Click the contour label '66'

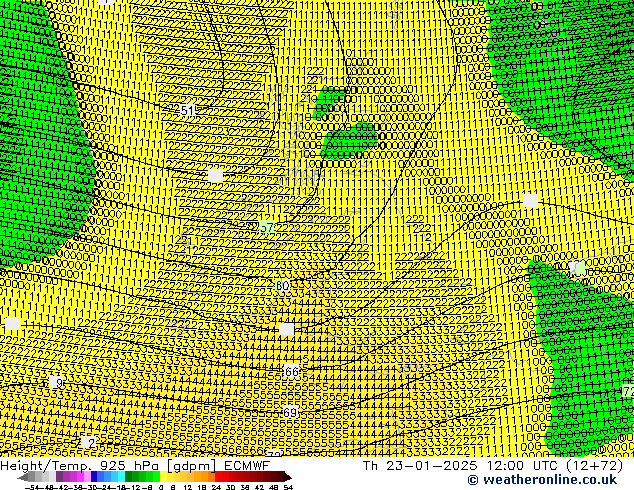pyautogui.click(x=292, y=372)
